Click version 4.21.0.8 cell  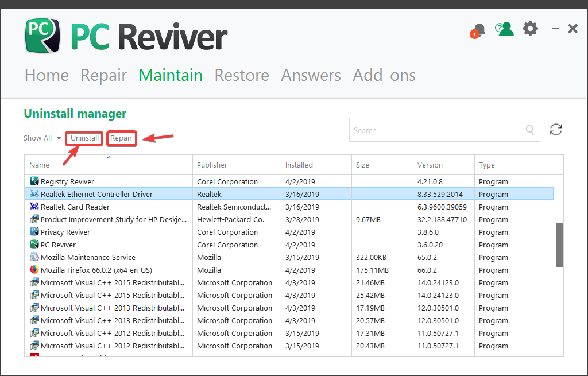click(x=430, y=181)
